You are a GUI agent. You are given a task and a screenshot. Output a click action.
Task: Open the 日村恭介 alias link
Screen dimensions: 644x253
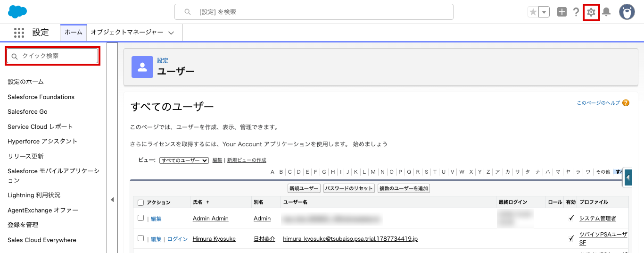click(x=264, y=239)
